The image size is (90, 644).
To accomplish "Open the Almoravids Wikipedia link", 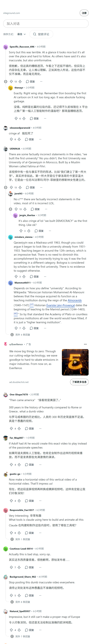I will (x=75, y=300).
